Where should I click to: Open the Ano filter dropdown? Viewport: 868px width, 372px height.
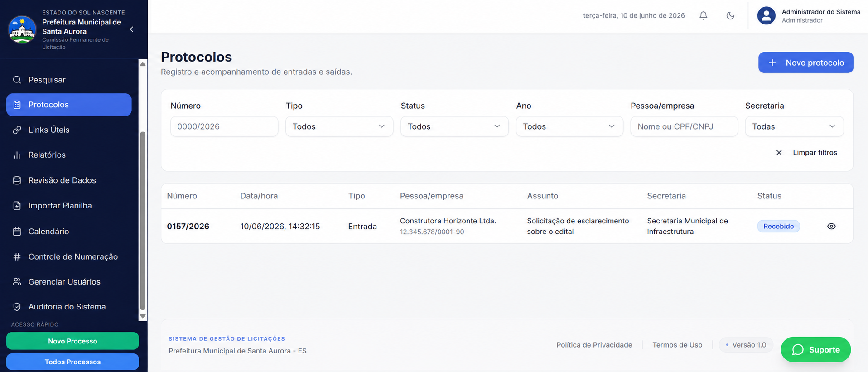tap(569, 126)
